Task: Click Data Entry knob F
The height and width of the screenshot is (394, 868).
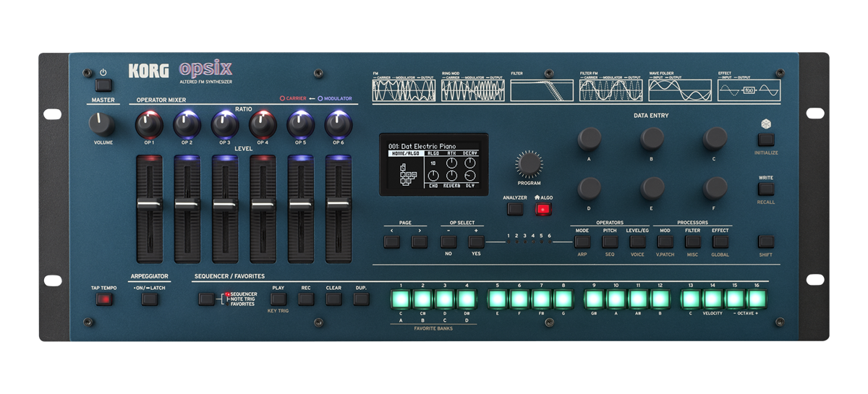Action: [x=715, y=189]
